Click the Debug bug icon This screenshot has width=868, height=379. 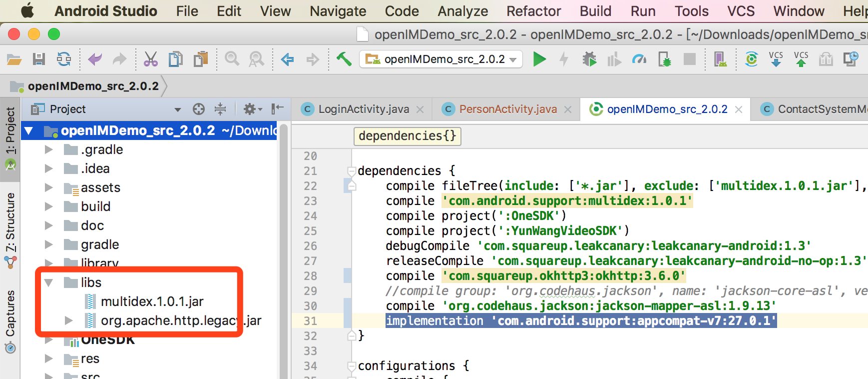click(x=589, y=59)
